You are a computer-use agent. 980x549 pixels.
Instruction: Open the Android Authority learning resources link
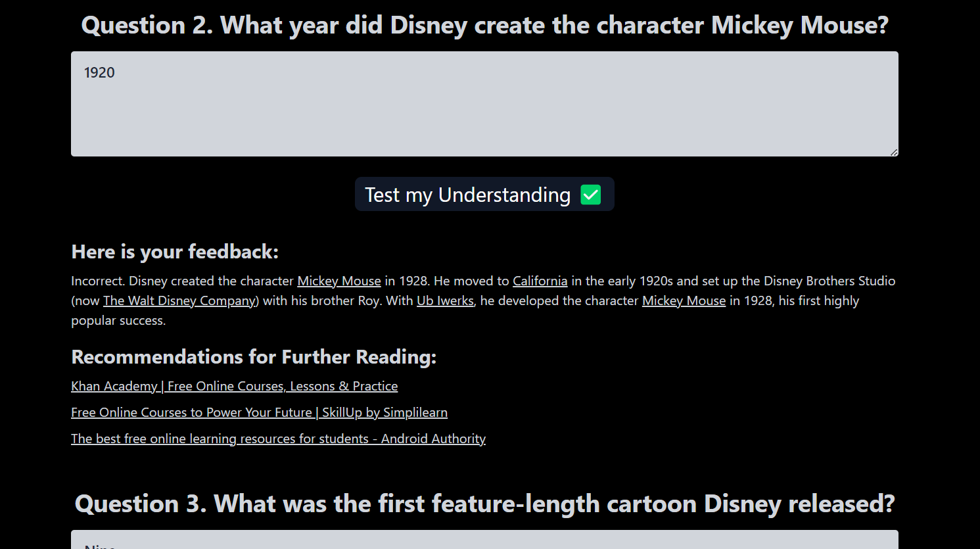click(279, 439)
